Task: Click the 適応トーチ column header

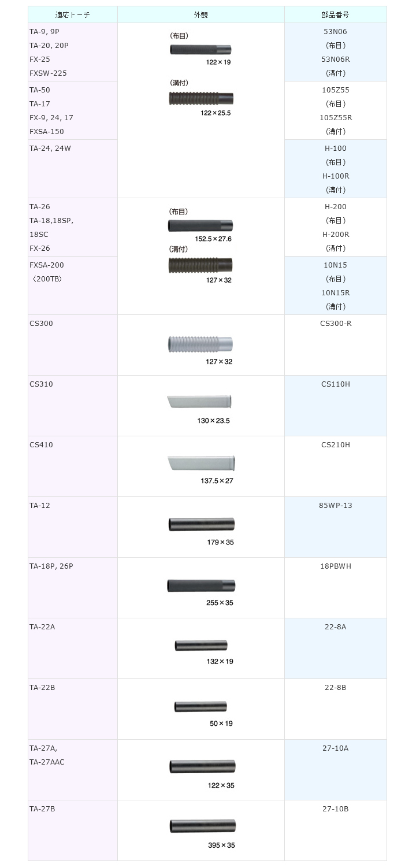Action: click(x=72, y=14)
